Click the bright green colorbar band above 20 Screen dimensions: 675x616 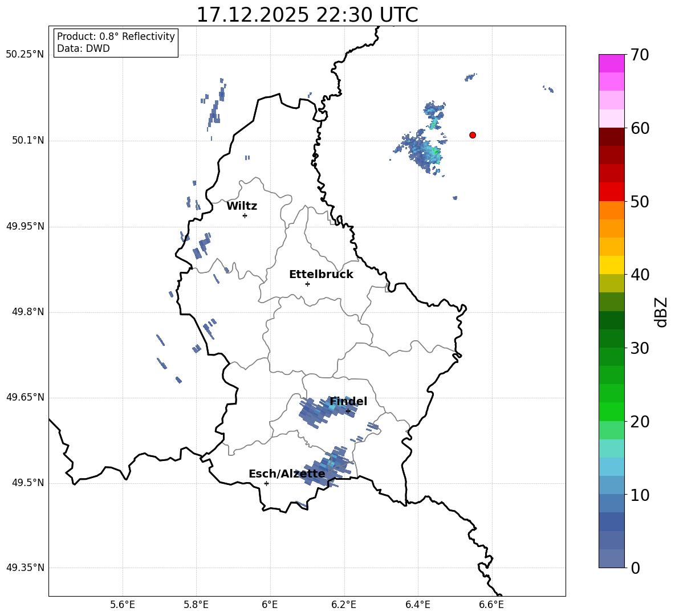(611, 411)
